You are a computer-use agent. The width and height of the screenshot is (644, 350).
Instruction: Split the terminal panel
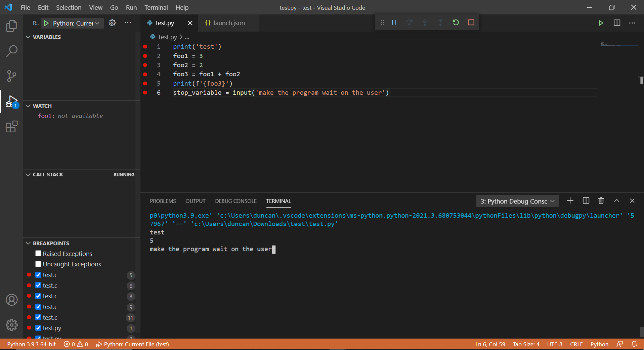click(x=585, y=201)
